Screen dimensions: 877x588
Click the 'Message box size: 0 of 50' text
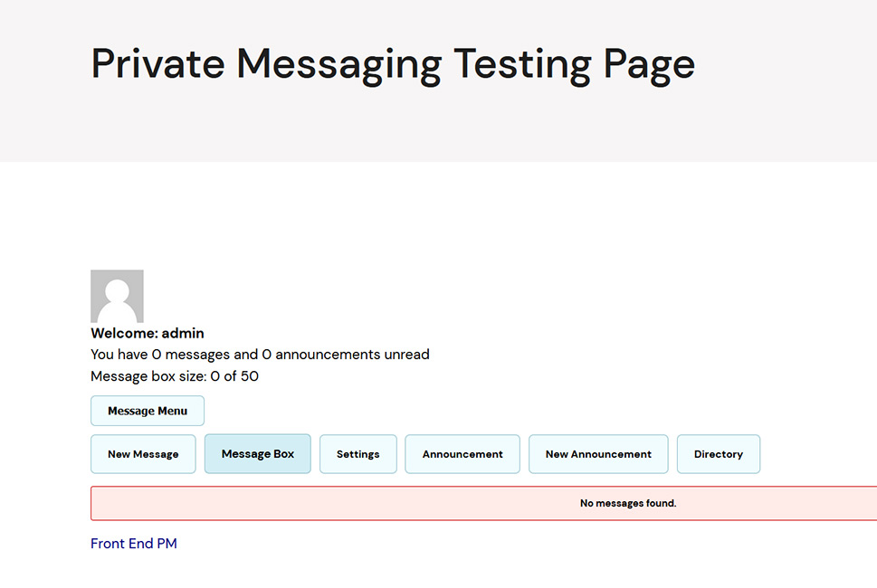tap(175, 376)
